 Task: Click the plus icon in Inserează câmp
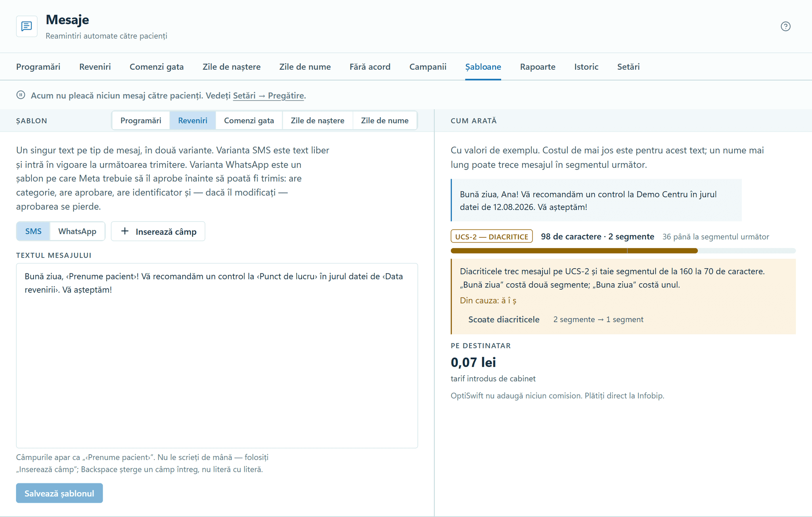[125, 231]
